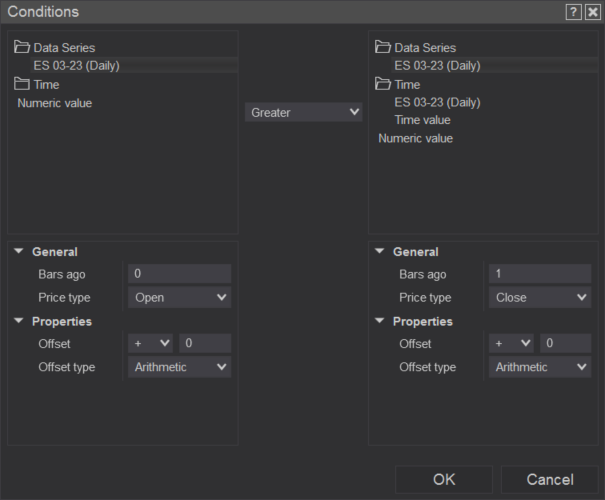Collapse the left General section
This screenshot has height=500, width=605.
[x=19, y=251]
